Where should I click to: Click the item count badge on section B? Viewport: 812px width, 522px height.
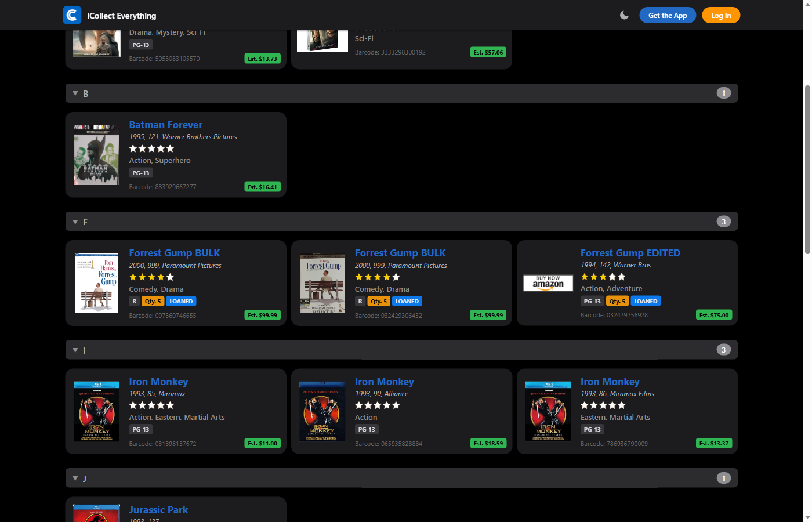coord(724,93)
